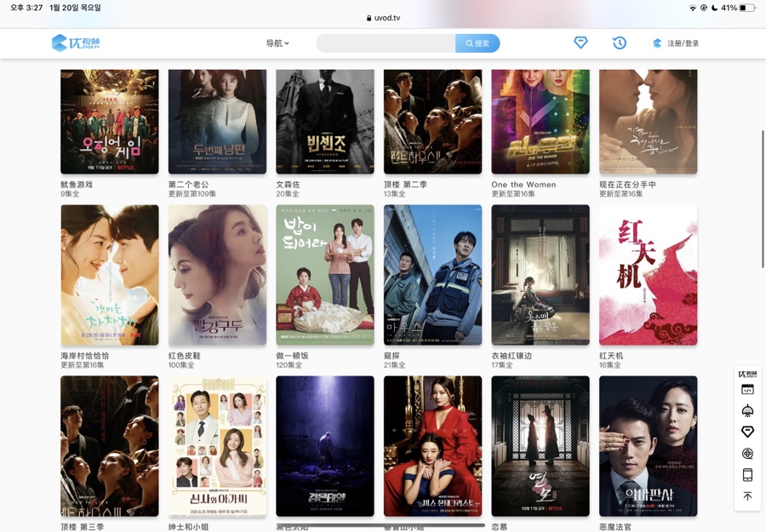766x532 pixels.
Task: Click the 窥探 title text
Action: click(392, 356)
